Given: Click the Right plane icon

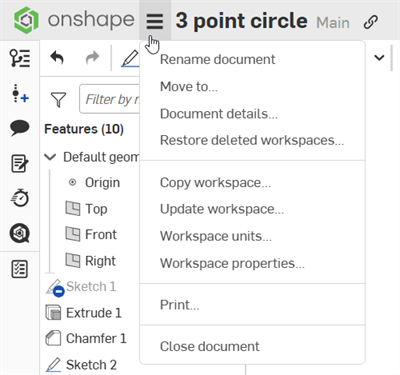Looking at the screenshot, I should coord(72,261).
